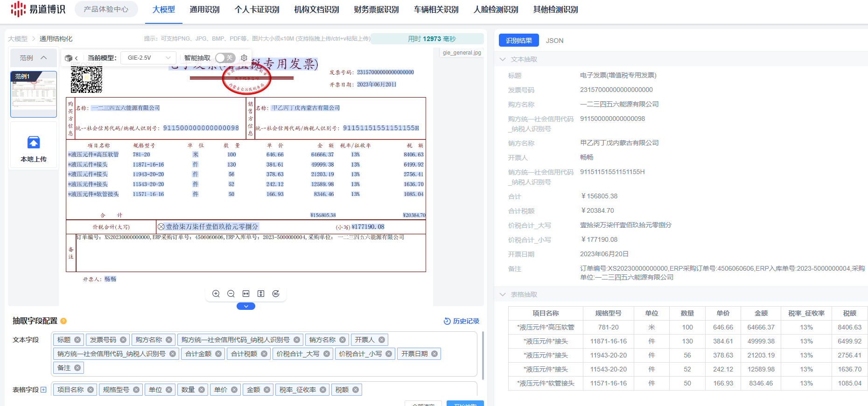Screen dimensions: 868x406
Task: Add a new 表格字段 with plus icon
Action: [43, 390]
